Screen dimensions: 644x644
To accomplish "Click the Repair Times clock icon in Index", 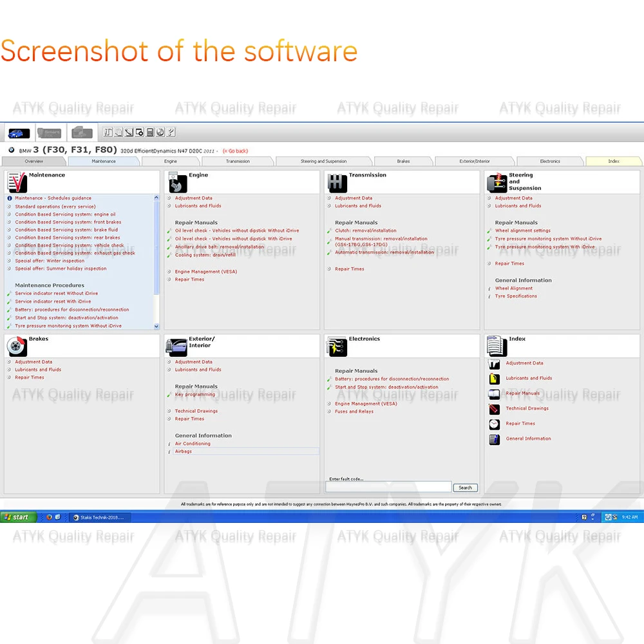I will pyautogui.click(x=494, y=424).
